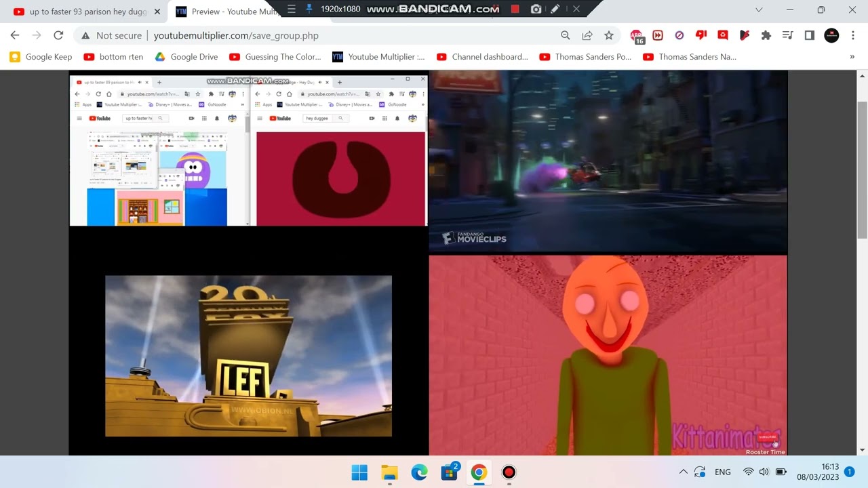Click the scrollbar down arrow
The width and height of the screenshot is (868, 488).
coord(862,450)
